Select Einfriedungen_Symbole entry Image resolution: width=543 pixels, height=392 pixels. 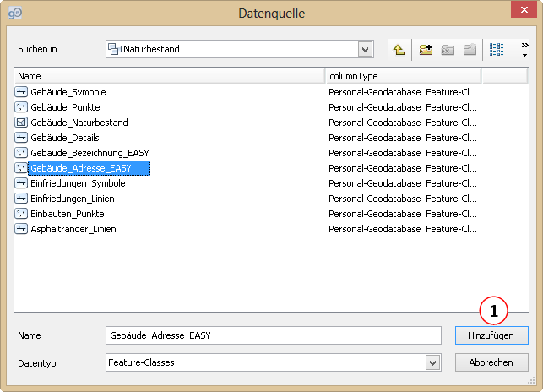78,183
